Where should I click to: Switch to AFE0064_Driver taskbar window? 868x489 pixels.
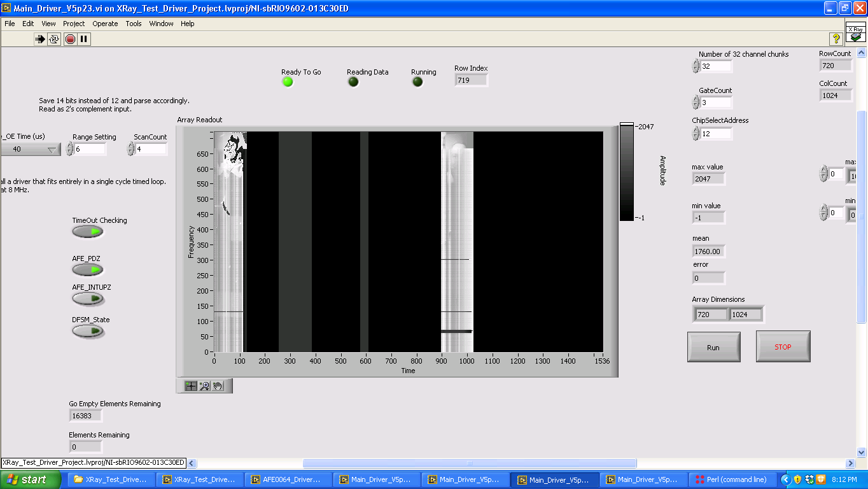point(290,479)
